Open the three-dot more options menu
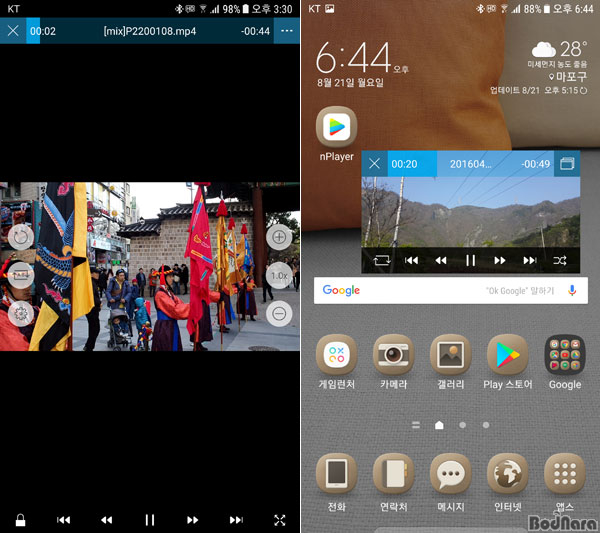Image resolution: width=600 pixels, height=533 pixels. pyautogui.click(x=287, y=31)
